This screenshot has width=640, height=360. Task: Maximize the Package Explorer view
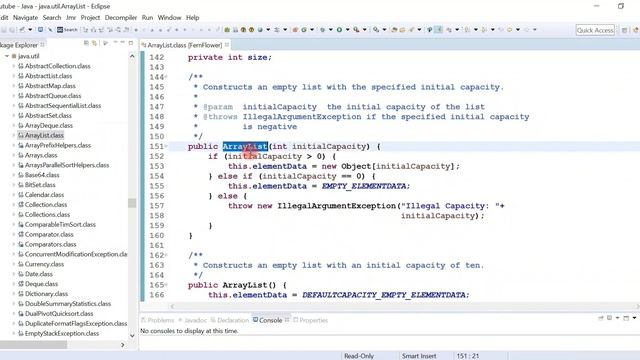(131, 42)
